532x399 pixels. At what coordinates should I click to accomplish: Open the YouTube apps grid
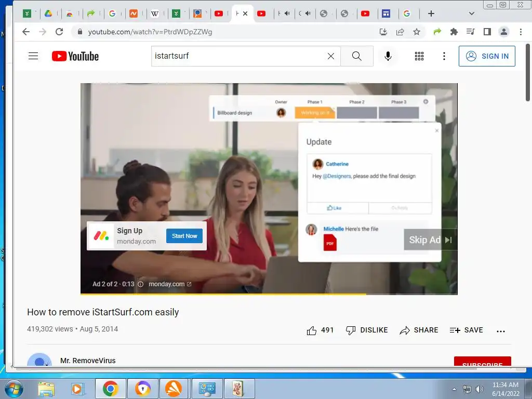pyautogui.click(x=419, y=56)
